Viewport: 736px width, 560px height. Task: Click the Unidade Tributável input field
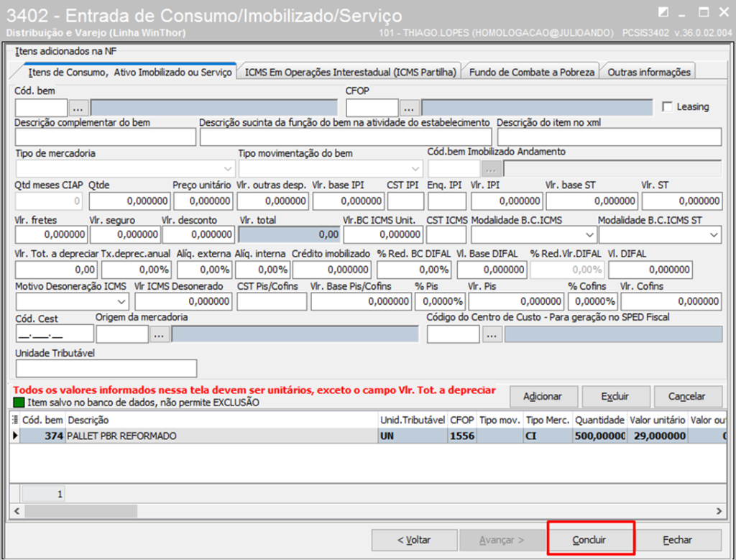106,368
